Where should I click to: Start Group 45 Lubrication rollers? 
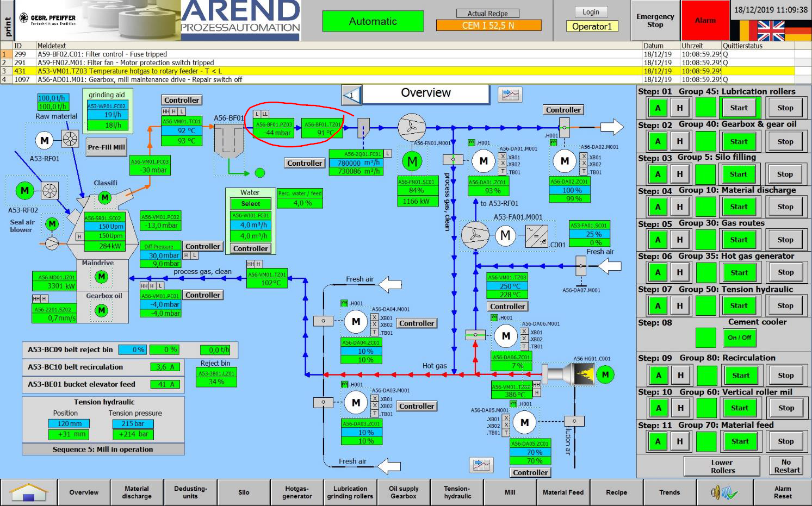click(739, 108)
